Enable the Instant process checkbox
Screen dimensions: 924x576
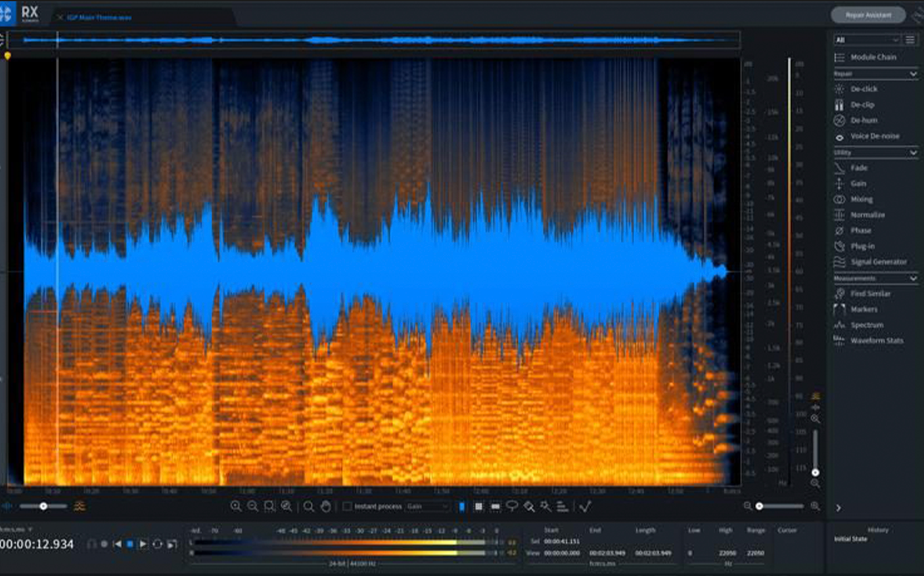pyautogui.click(x=348, y=506)
